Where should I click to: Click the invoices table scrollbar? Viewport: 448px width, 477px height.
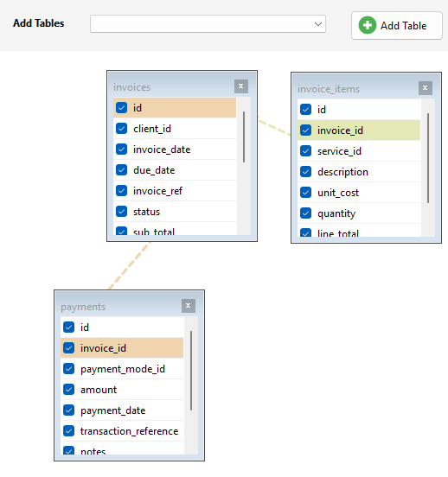244,137
